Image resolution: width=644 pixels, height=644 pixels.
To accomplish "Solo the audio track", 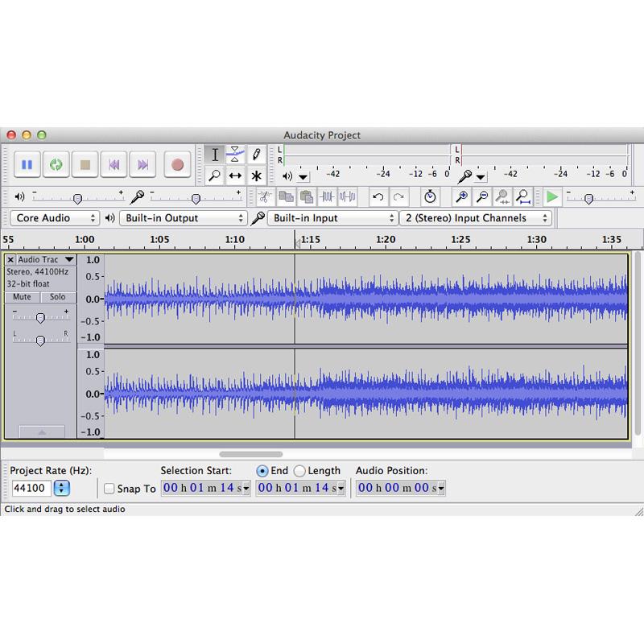I will tap(57, 297).
